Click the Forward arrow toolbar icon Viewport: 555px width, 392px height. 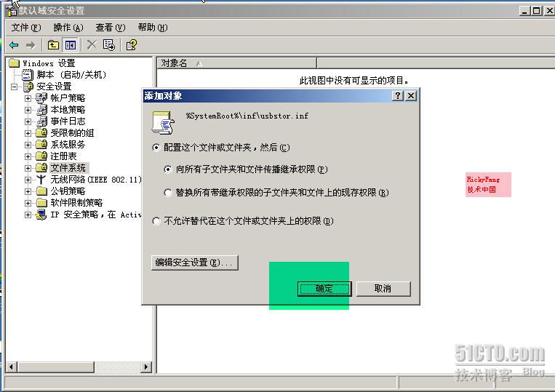[x=31, y=45]
